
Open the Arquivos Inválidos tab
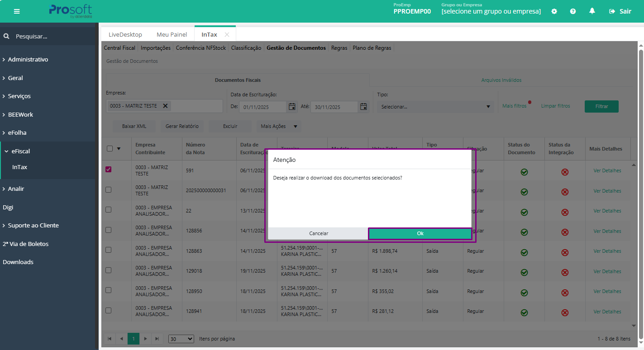pos(501,80)
